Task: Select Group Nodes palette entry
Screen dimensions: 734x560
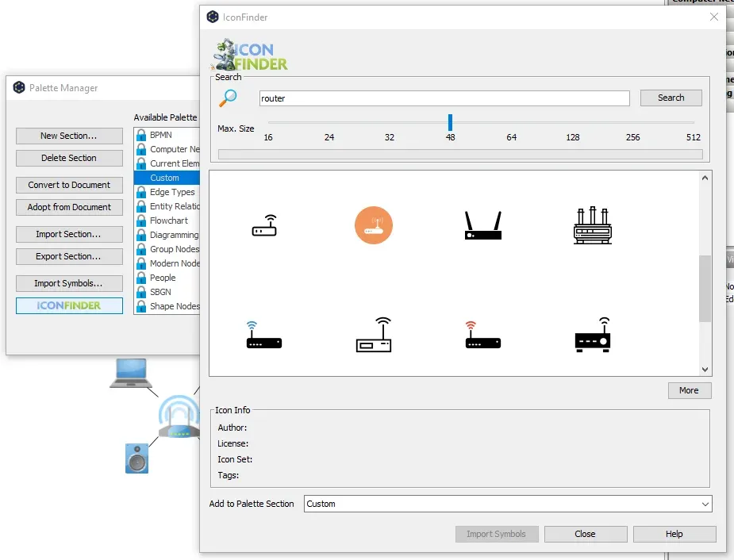Action: tap(167, 249)
